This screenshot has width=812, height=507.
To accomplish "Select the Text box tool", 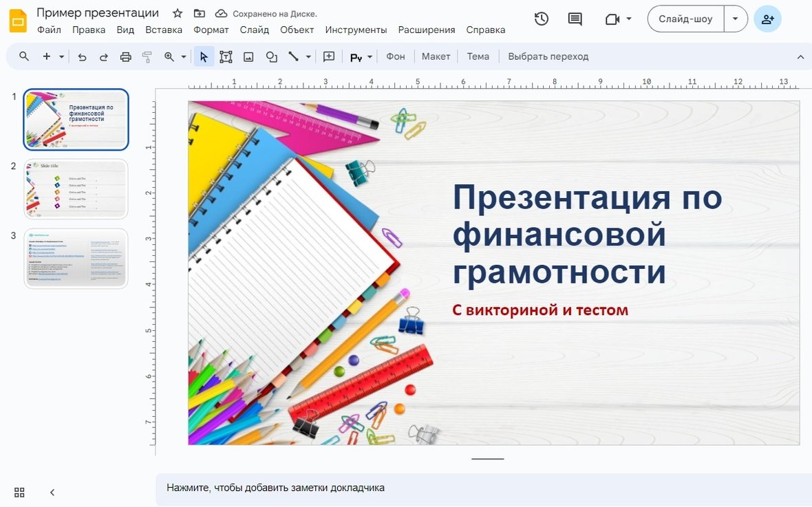I will [226, 57].
